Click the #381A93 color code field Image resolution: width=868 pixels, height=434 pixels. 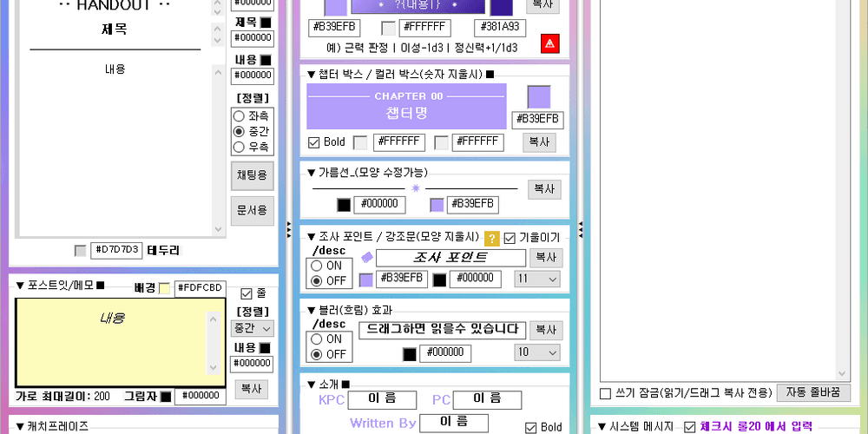tap(501, 28)
